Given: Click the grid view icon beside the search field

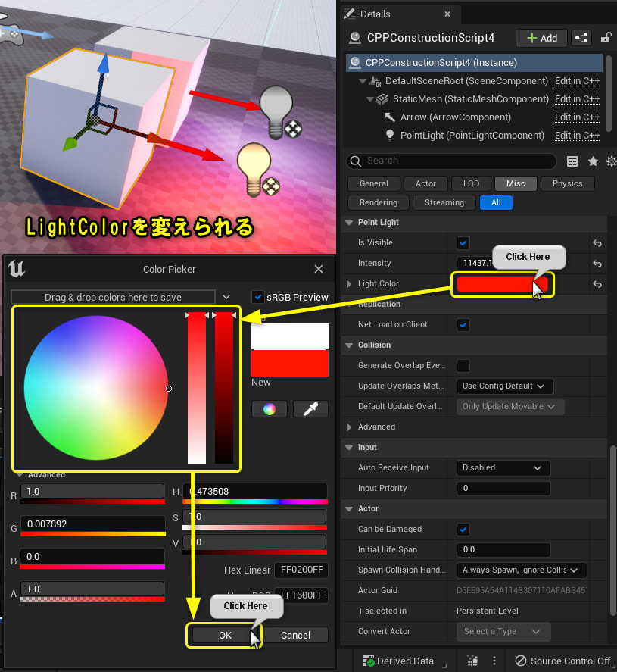Looking at the screenshot, I should [573, 161].
